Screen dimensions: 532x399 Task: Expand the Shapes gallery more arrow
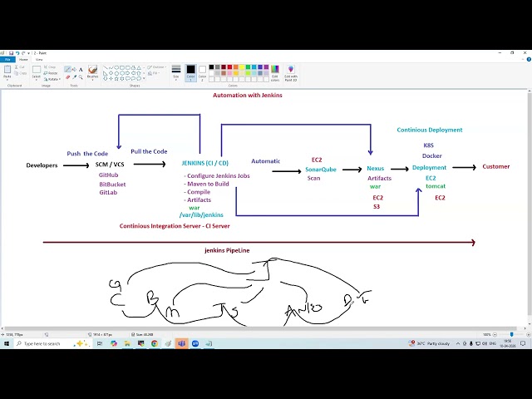point(144,78)
